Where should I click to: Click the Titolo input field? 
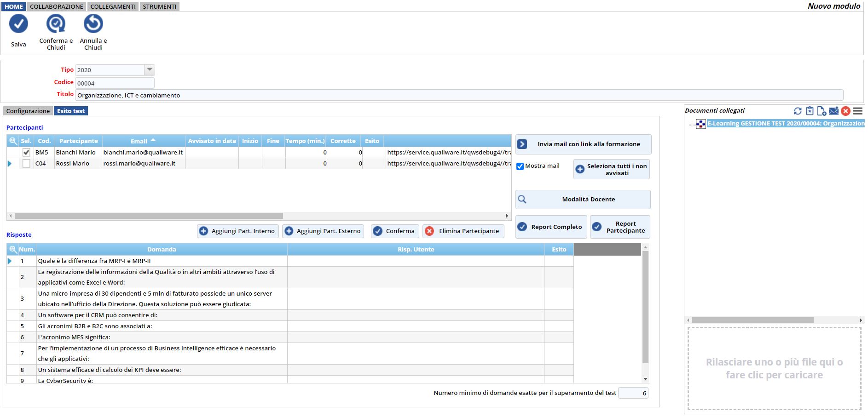(x=458, y=95)
